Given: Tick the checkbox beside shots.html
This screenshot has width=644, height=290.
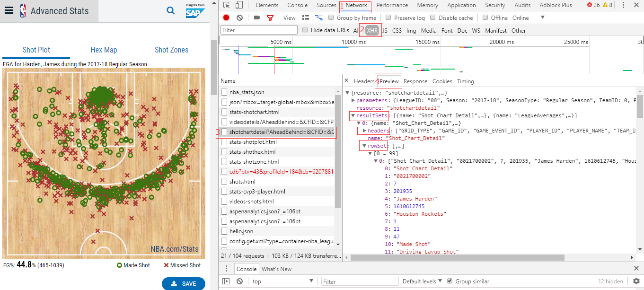Looking at the screenshot, I should tap(225, 182).
